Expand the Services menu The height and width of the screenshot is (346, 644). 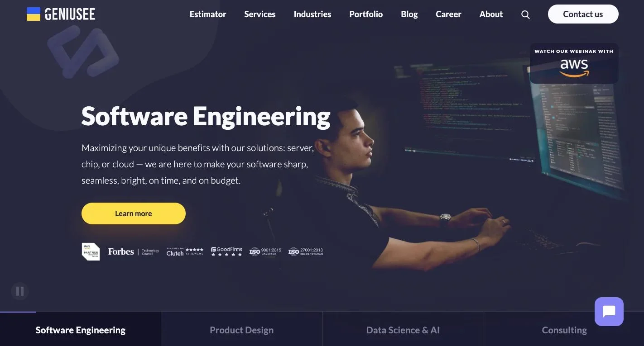coord(260,14)
